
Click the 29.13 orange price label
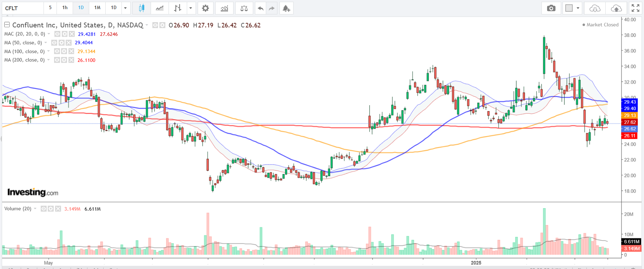(630, 115)
